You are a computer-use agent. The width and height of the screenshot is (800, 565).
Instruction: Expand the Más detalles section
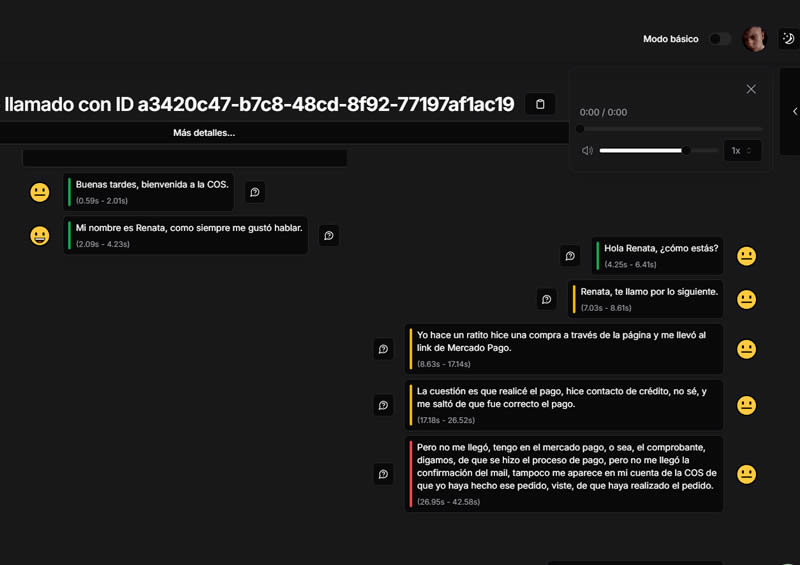(204, 133)
